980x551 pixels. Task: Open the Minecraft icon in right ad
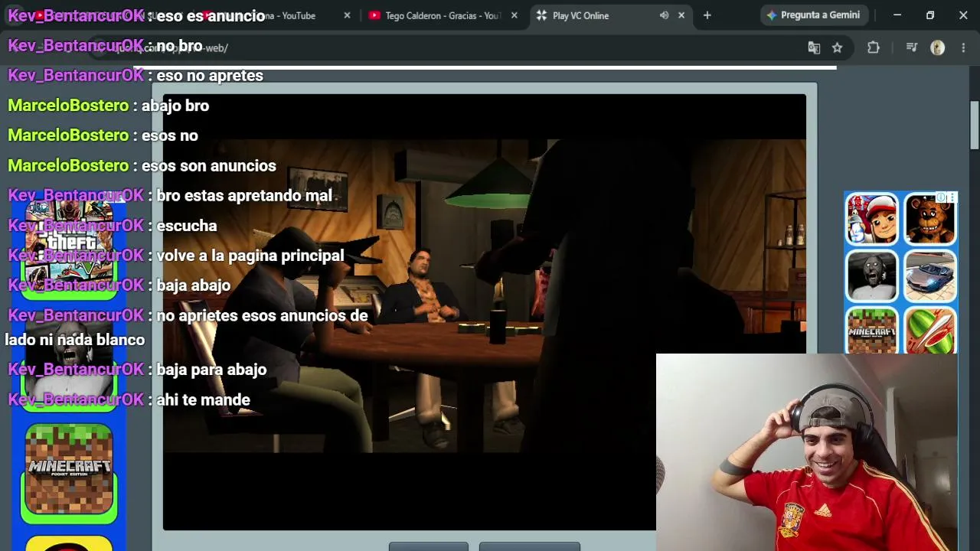click(x=872, y=331)
